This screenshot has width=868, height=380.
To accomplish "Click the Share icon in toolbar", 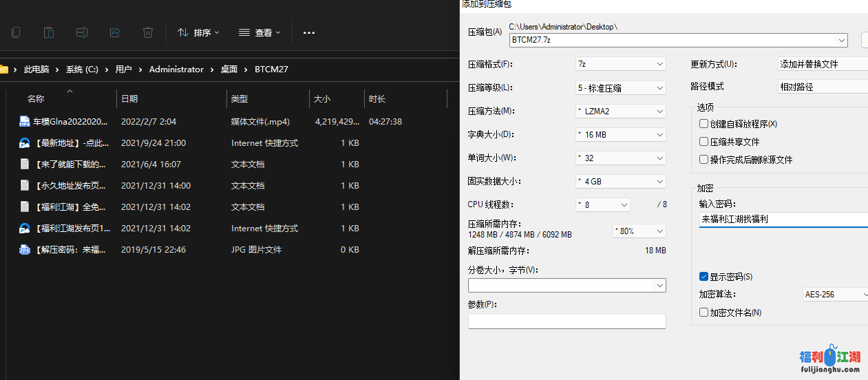I will [115, 32].
